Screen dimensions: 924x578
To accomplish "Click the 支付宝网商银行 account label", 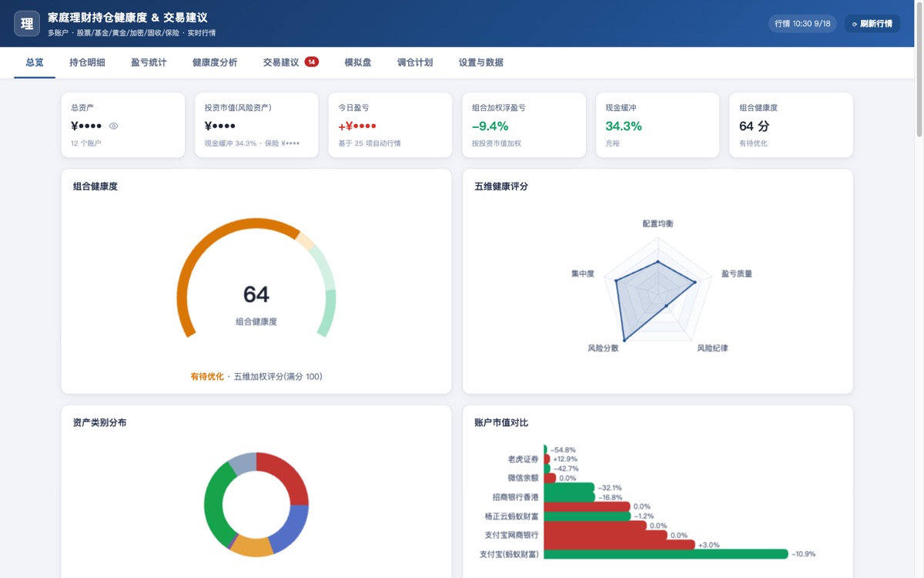I will 511,535.
